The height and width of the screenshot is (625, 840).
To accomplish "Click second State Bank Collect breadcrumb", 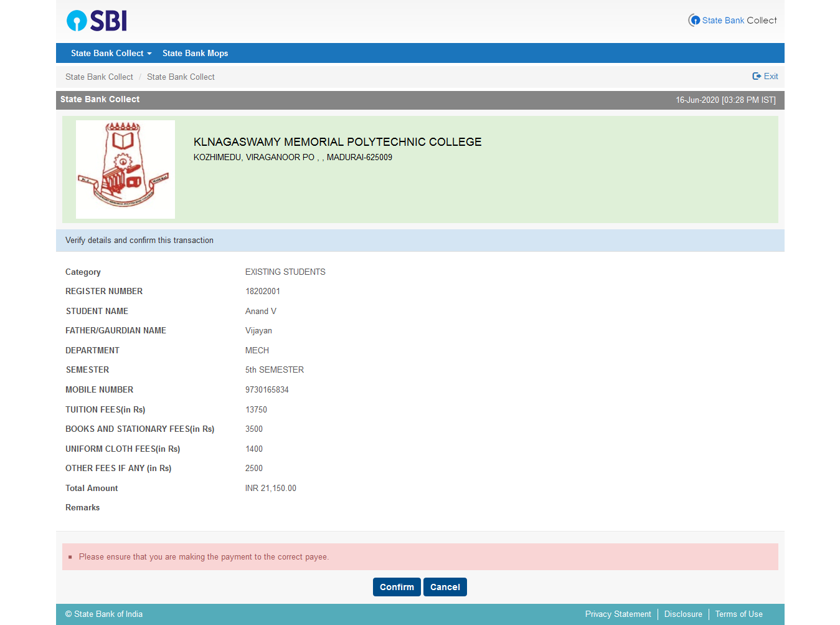I will (x=181, y=77).
